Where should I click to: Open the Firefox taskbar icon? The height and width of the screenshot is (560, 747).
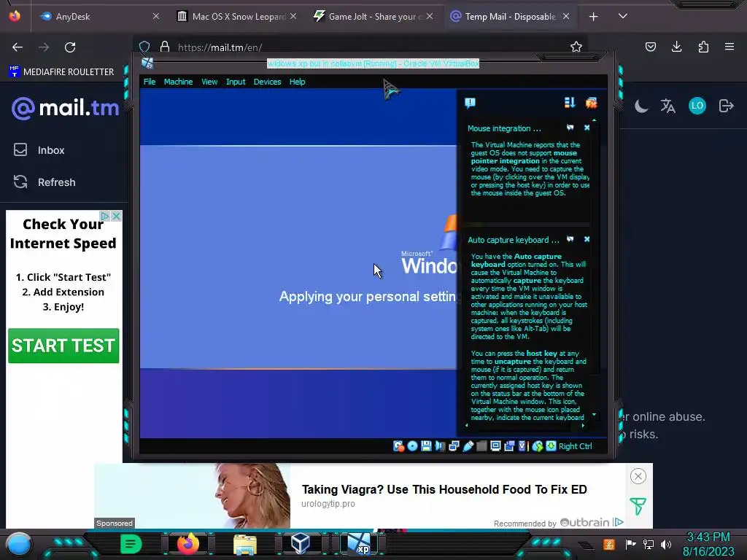click(188, 544)
